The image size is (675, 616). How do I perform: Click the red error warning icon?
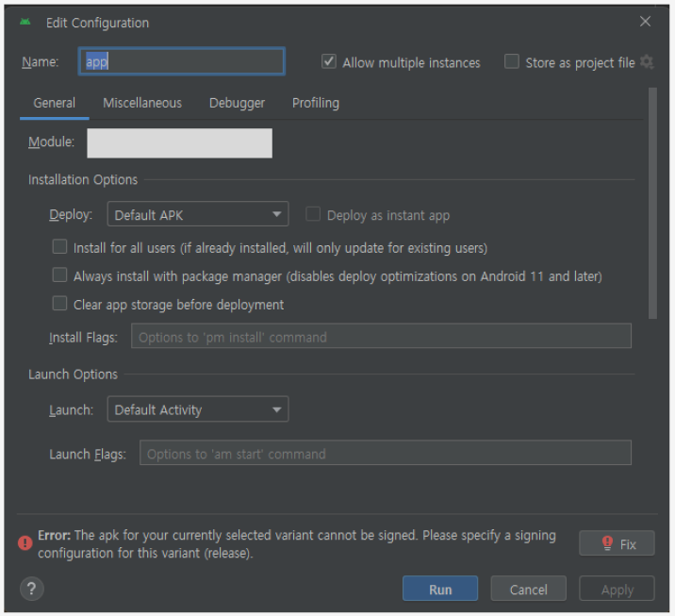tap(25, 542)
